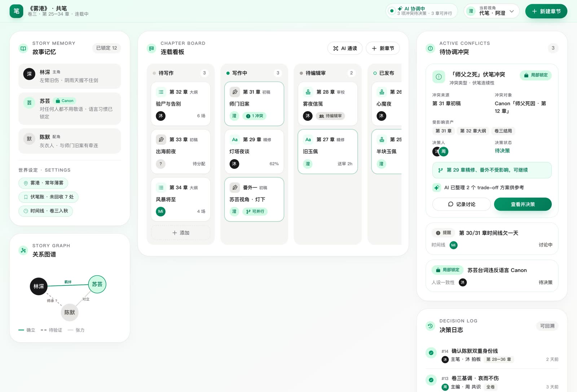Image resolution: width=577 pixels, height=392 pixels.
Task: Click the pen draft icon on 第 31 章
Action: [235, 92]
